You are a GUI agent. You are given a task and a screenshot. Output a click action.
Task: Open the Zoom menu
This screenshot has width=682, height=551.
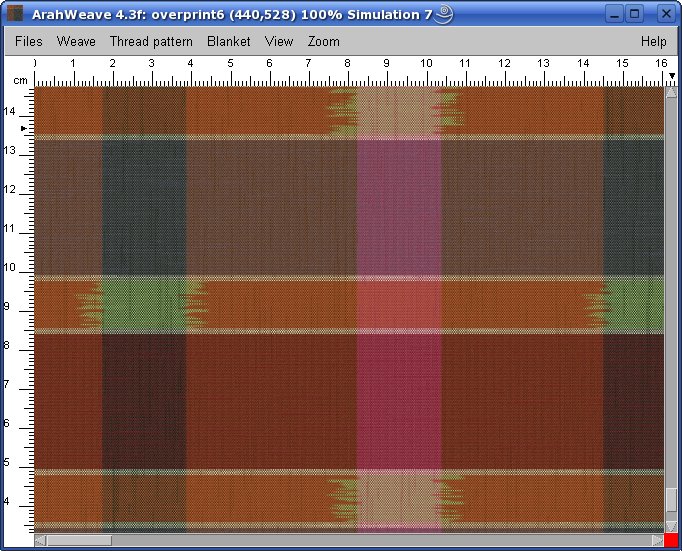point(324,41)
